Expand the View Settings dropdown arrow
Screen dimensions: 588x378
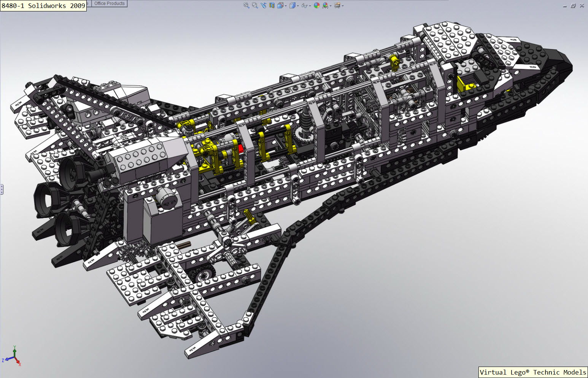click(343, 6)
